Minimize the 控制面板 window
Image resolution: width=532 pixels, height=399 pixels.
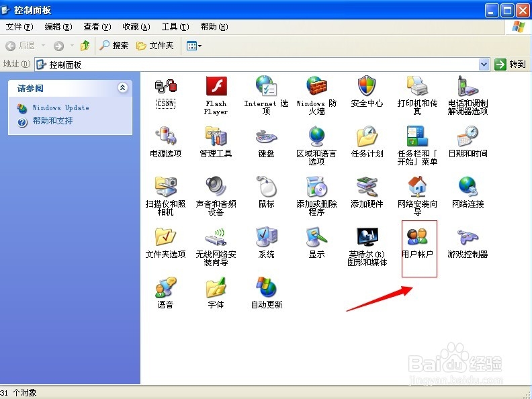(x=492, y=11)
